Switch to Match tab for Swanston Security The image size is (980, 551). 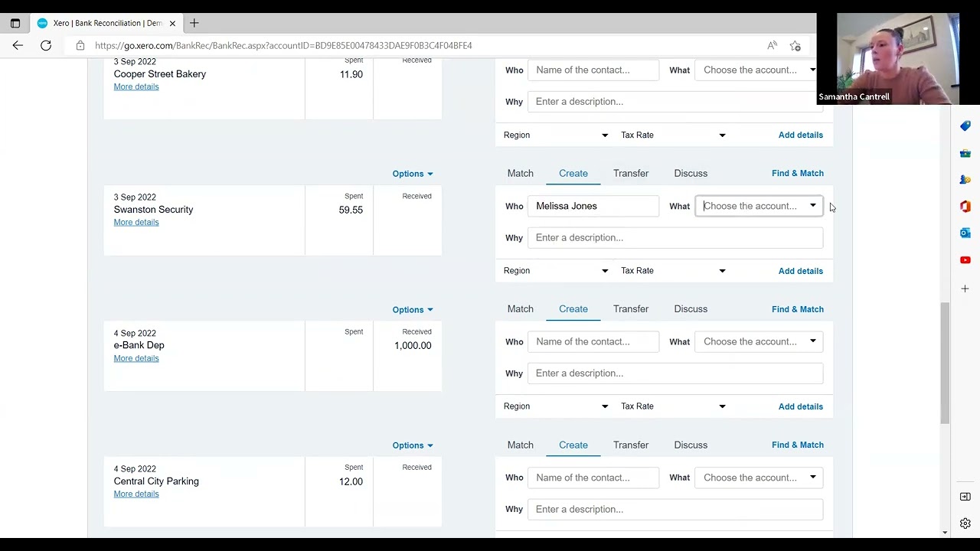pos(521,174)
